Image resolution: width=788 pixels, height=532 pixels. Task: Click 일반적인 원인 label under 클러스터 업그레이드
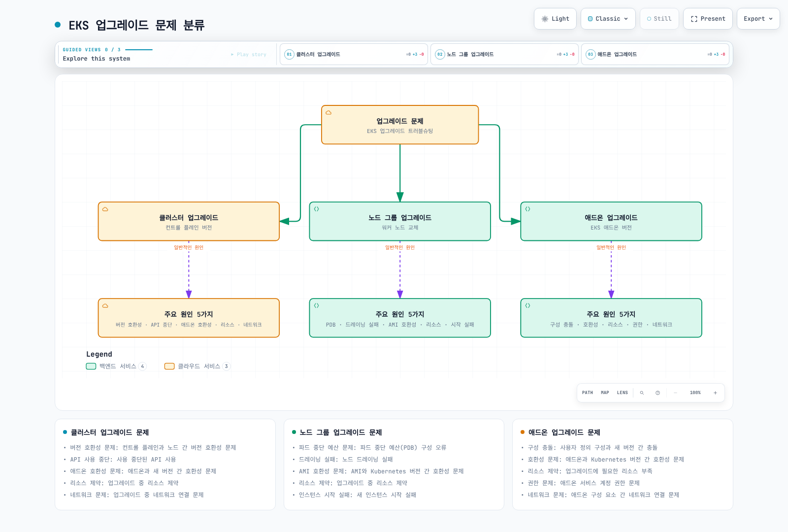coord(189,248)
